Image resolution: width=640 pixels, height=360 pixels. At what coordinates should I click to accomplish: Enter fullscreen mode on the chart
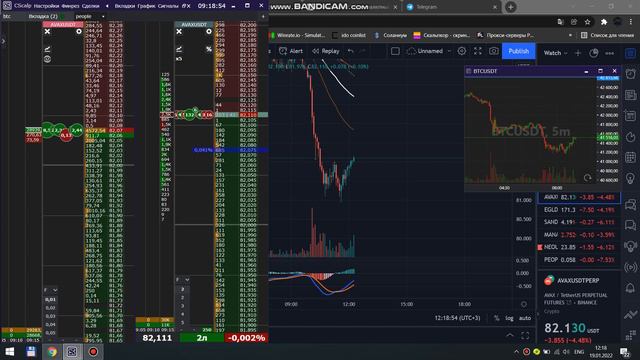coord(478,51)
